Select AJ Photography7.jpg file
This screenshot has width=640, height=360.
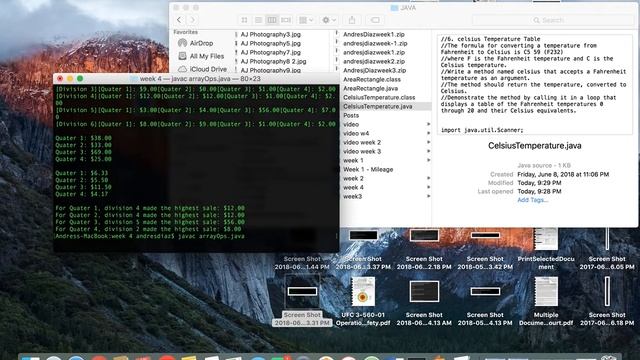(270, 52)
